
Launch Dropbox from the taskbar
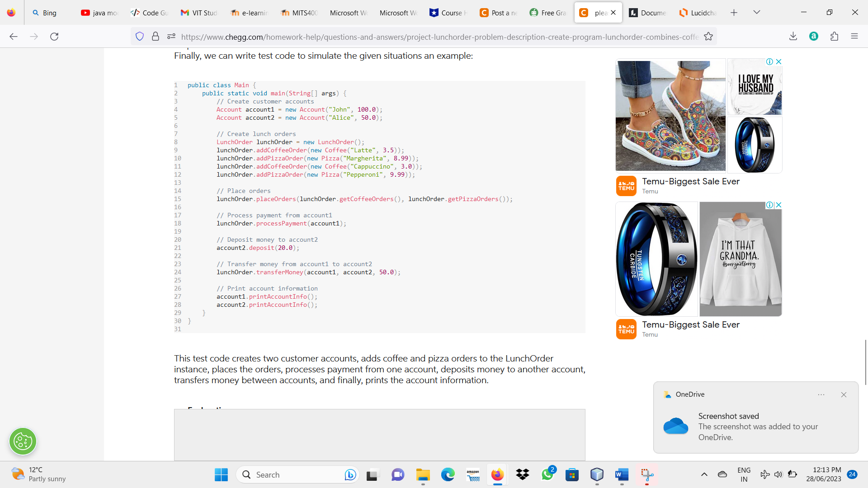point(523,475)
